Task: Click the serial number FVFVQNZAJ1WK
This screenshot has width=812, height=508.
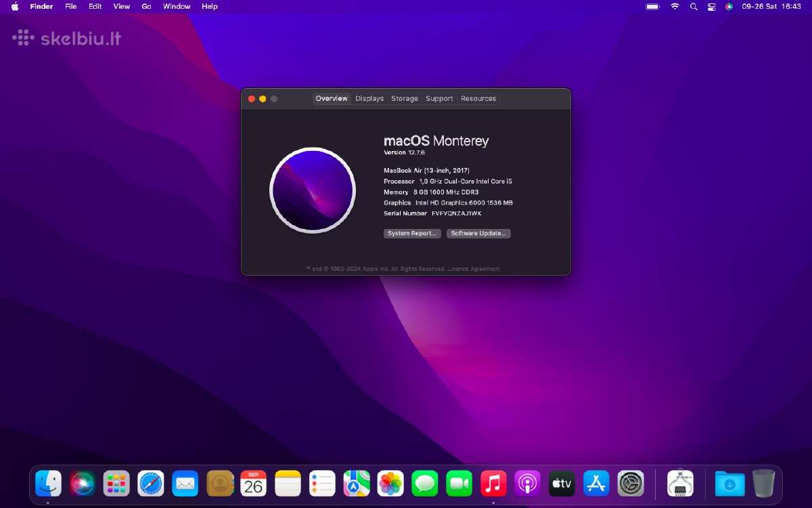Action: pos(457,213)
